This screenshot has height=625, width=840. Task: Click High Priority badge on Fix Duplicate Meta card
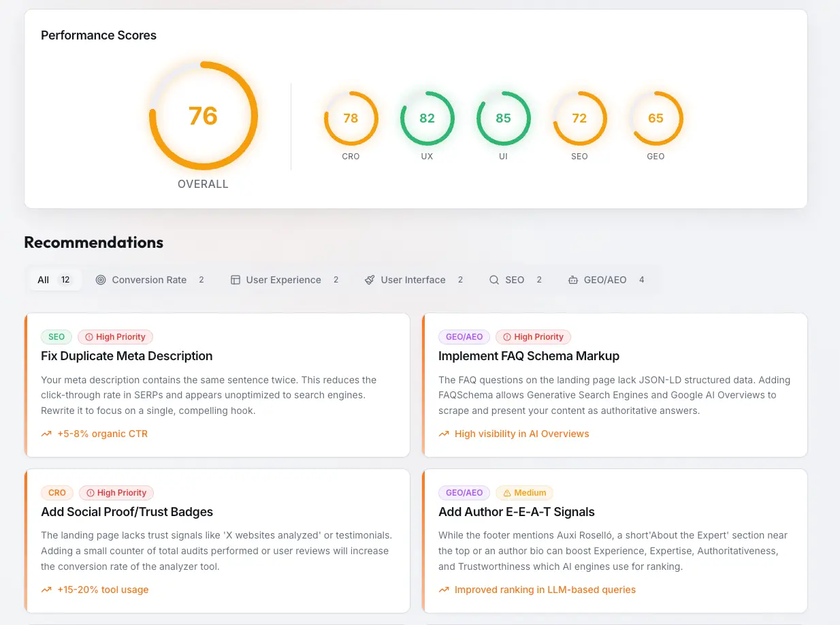(115, 337)
